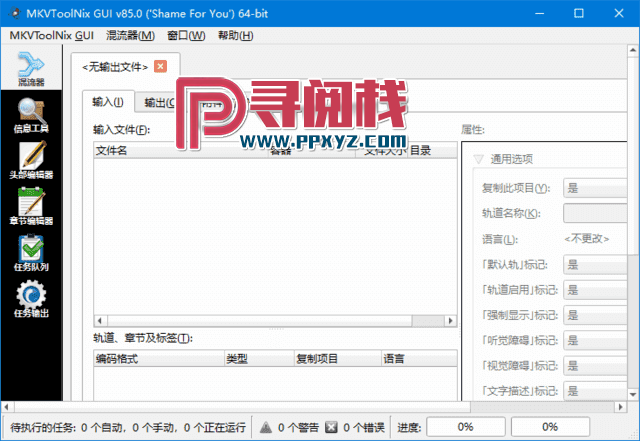
Task: Open the 窗口(W) menu
Action: pyautogui.click(x=186, y=36)
